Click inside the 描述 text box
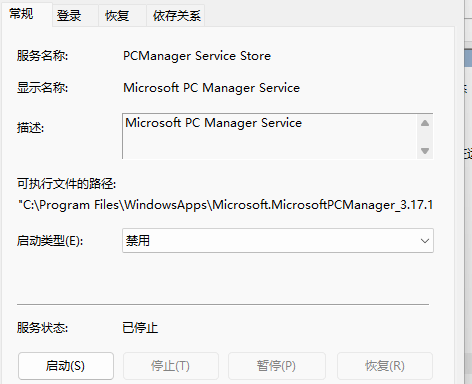 coord(270,136)
